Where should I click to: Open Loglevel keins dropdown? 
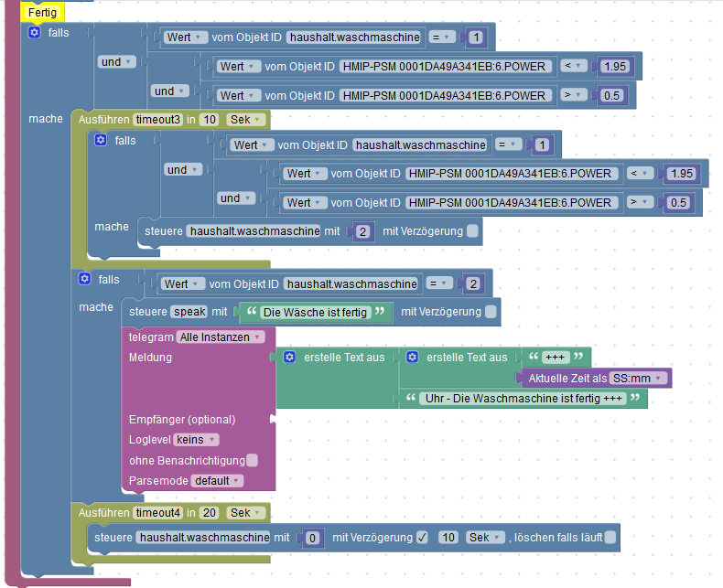point(196,440)
